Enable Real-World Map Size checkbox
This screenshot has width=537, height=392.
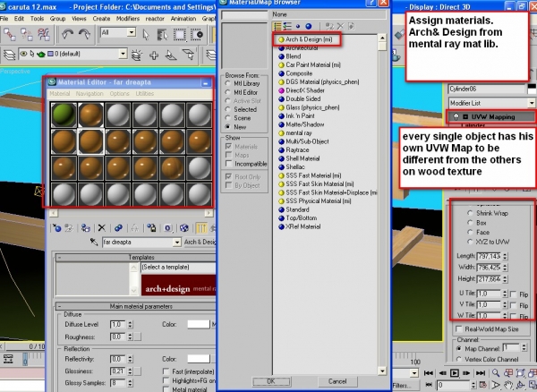coord(459,329)
